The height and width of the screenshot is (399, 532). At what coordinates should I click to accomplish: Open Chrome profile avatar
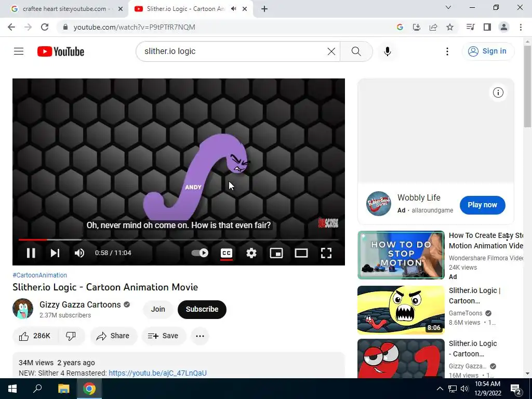click(x=504, y=27)
